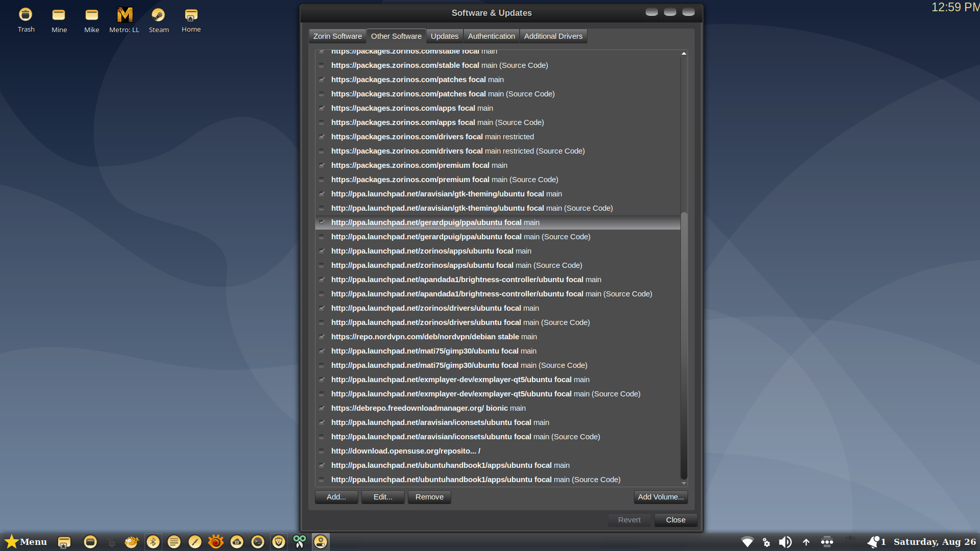Image resolution: width=980 pixels, height=551 pixels.
Task: Open the Home desktop icon
Action: point(191,20)
